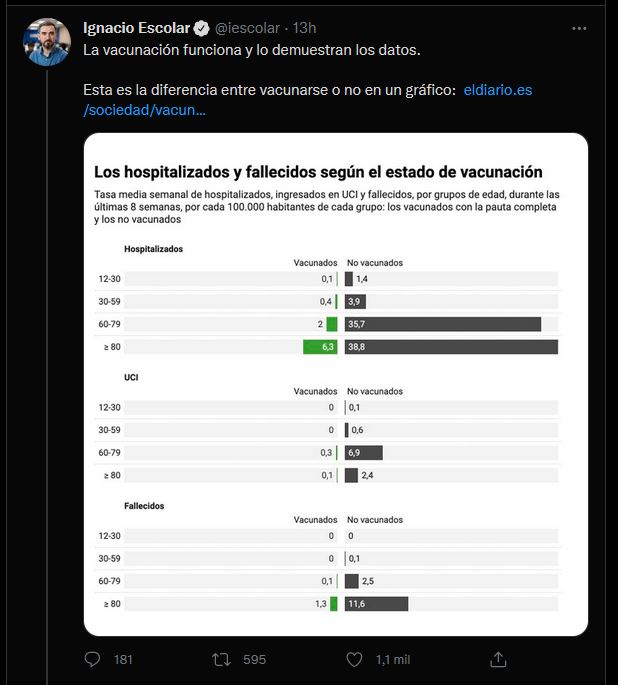Click the green 6,3 vaccinated bar
The image size is (618, 685).
(320, 347)
